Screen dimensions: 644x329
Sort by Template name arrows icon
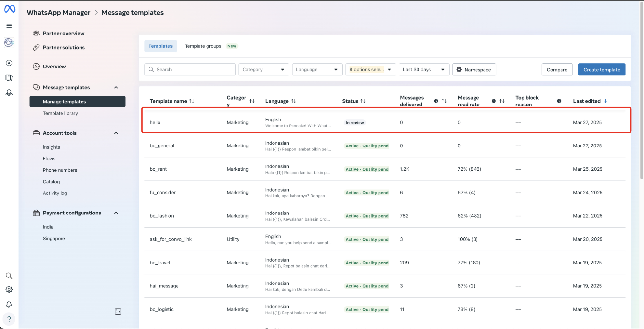192,101
